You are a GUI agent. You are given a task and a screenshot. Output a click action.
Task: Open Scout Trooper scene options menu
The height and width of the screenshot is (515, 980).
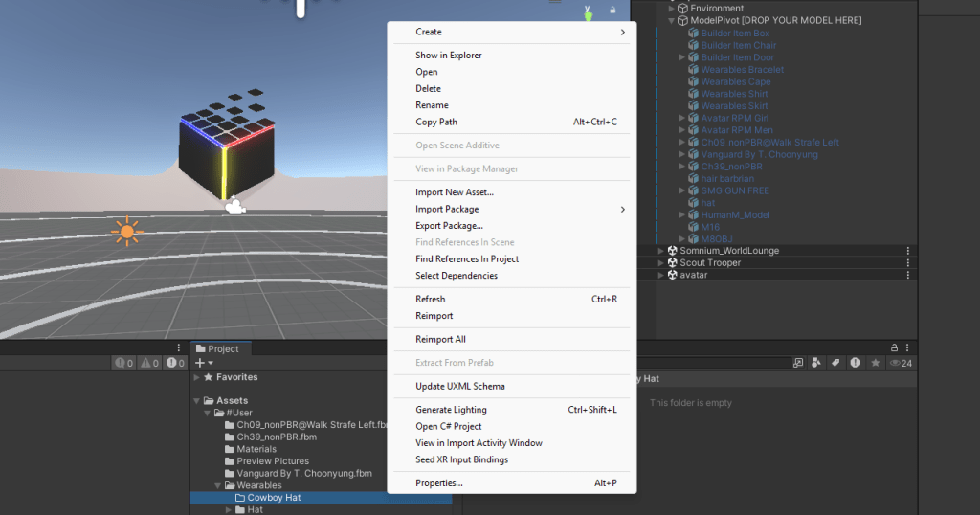tap(907, 262)
